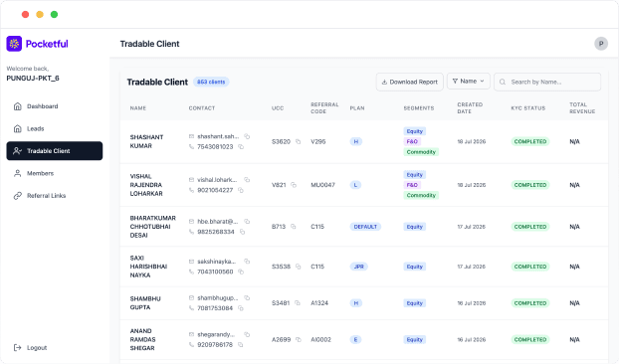Click the DEFAULT plan badge
The image size is (619, 364).
coord(365,227)
